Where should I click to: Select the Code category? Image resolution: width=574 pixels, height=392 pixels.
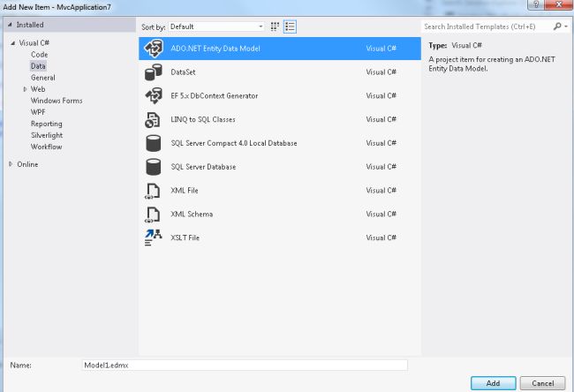pyautogui.click(x=39, y=55)
